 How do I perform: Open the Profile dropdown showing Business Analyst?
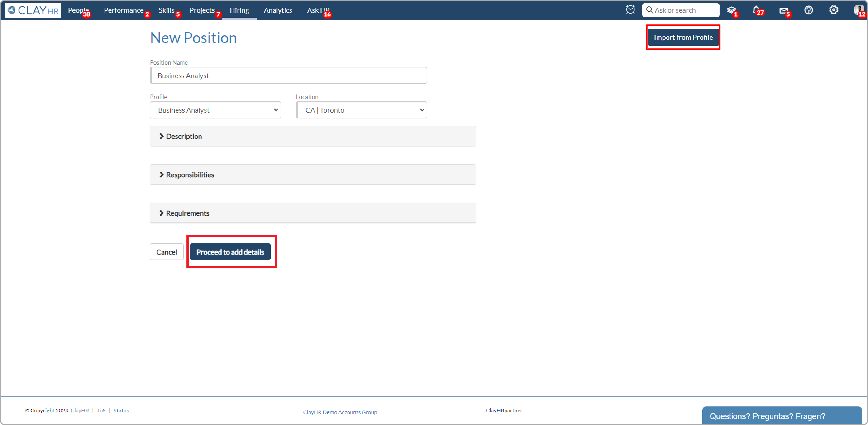pos(215,110)
